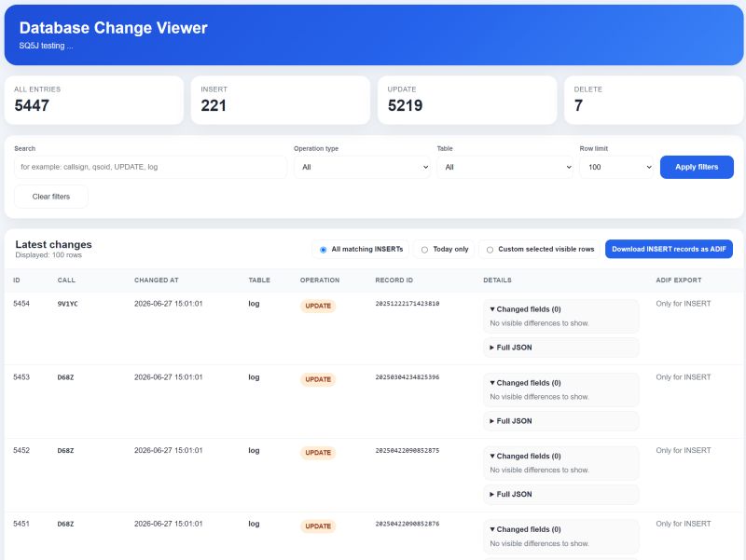Collapse Changed fields for entry 5452

pos(525,456)
